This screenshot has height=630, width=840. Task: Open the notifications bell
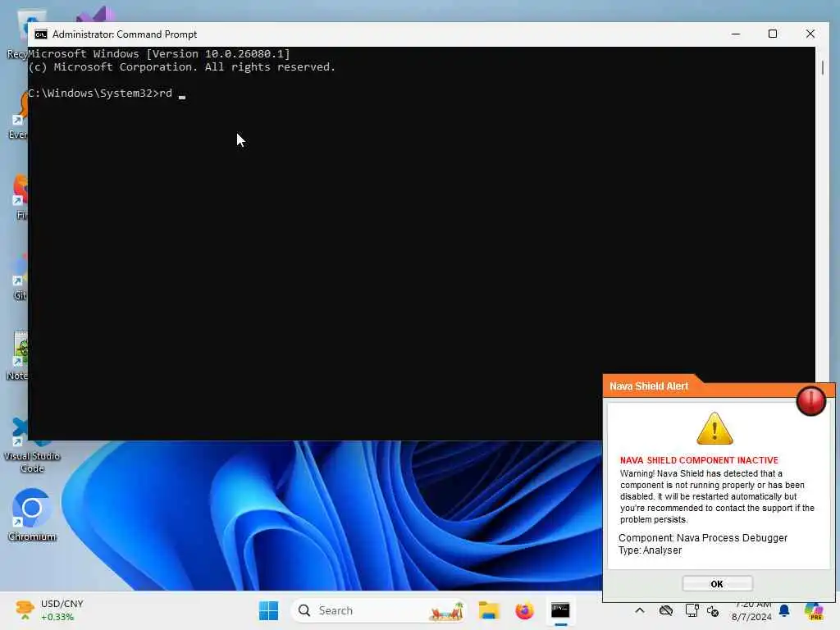(784, 610)
